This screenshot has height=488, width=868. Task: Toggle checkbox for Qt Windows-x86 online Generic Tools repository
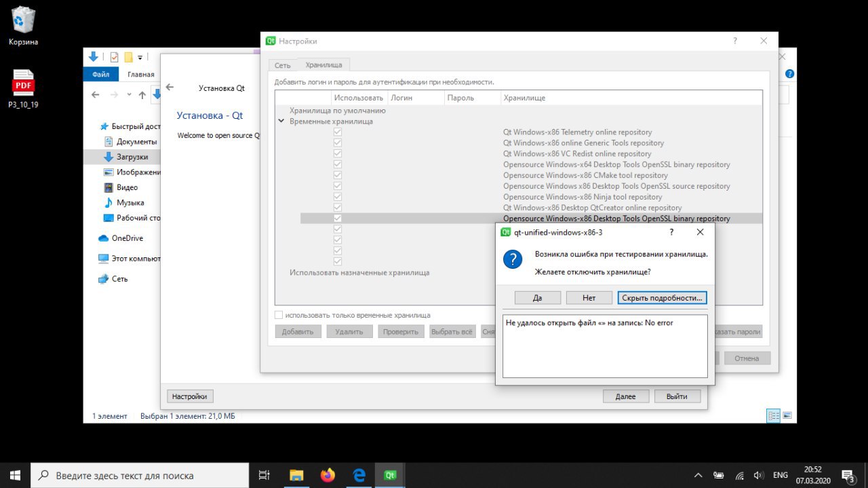338,143
